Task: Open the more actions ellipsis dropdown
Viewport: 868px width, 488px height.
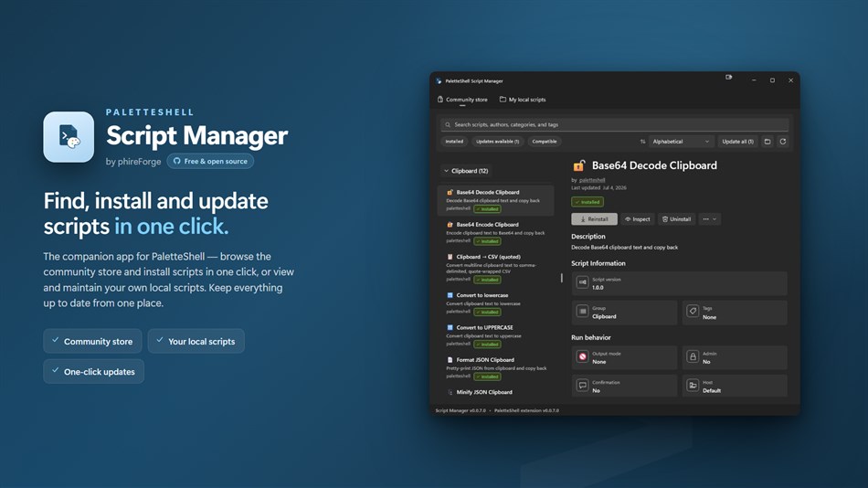Action: 709,218
